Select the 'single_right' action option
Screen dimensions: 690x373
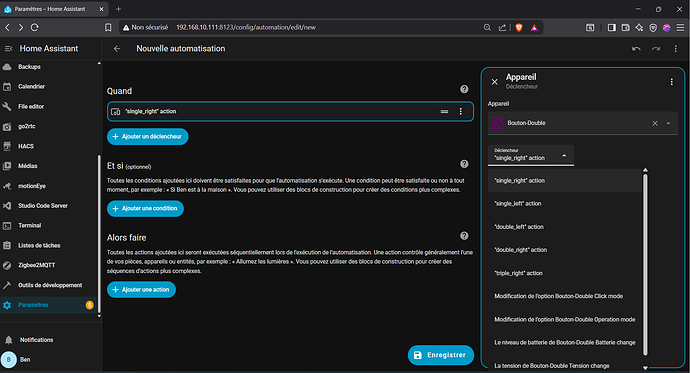(565, 180)
